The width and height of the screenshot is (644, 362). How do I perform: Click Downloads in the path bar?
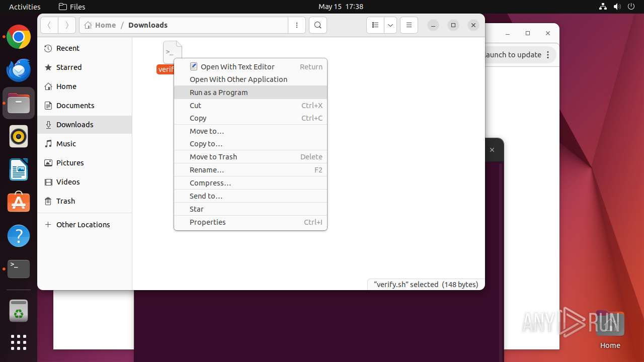coord(148,25)
